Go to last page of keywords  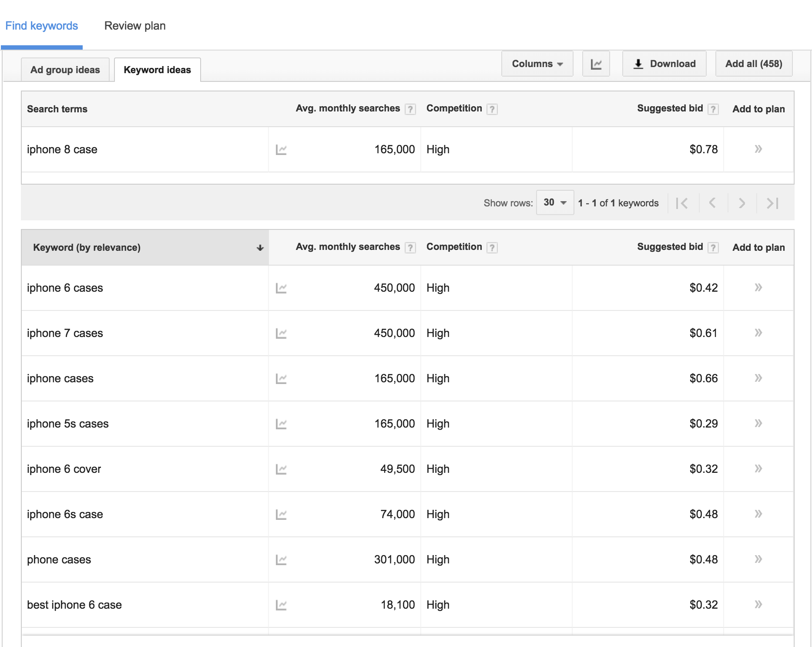[x=772, y=203]
